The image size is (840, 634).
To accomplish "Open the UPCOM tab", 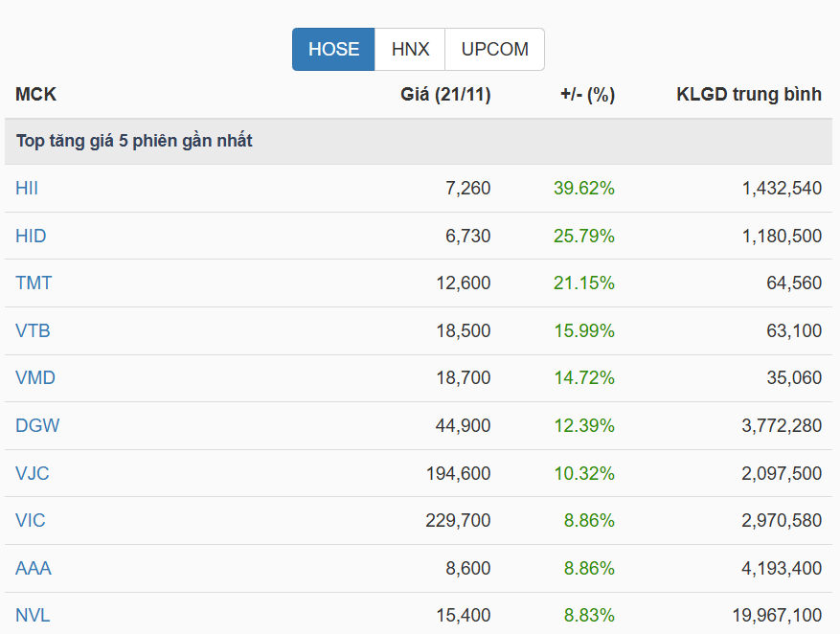I will [494, 50].
